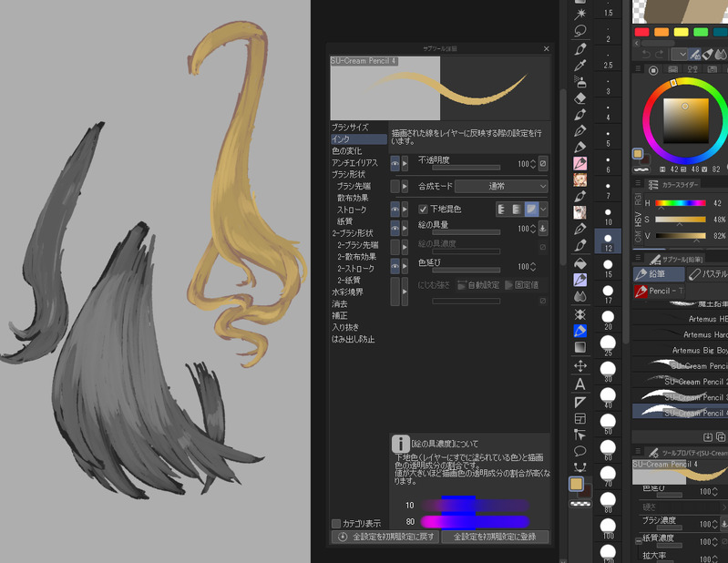Select the Move layer tool
The image size is (728, 563).
point(579,366)
